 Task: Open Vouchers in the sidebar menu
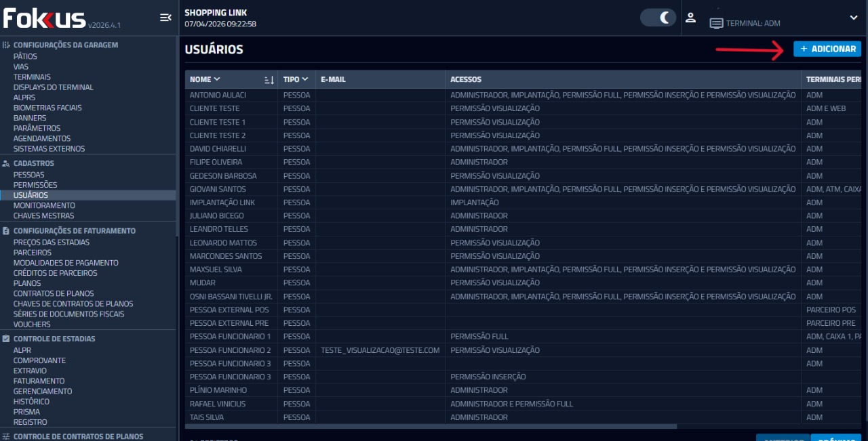pyautogui.click(x=32, y=324)
